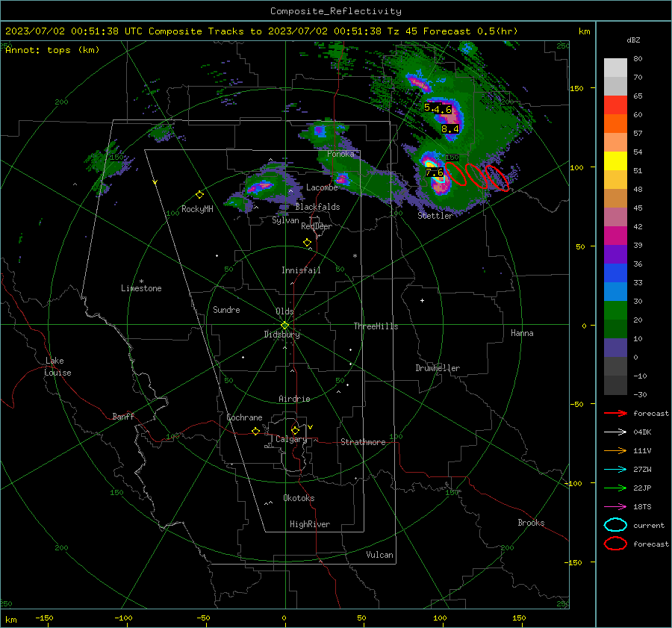Screen dimensions: 672x628
Task: Click the asterisk marker above Limestone
Action: click(141, 282)
